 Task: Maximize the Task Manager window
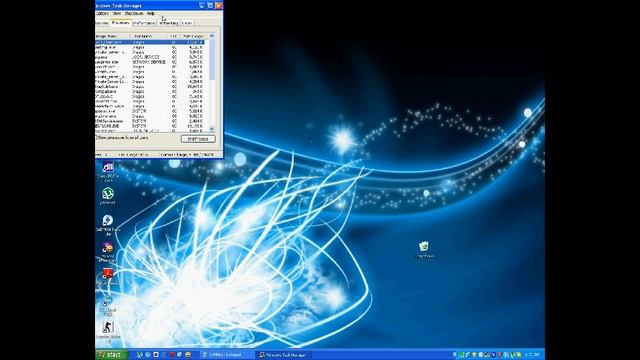pos(210,5)
